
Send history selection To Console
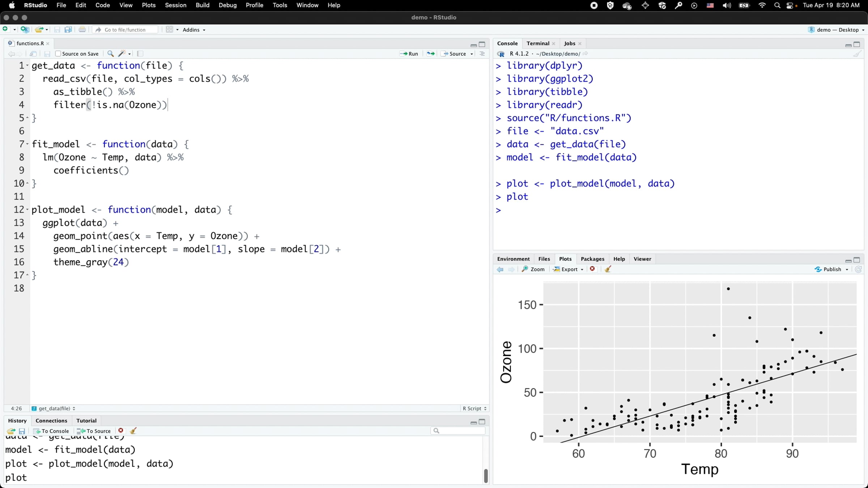(x=51, y=431)
